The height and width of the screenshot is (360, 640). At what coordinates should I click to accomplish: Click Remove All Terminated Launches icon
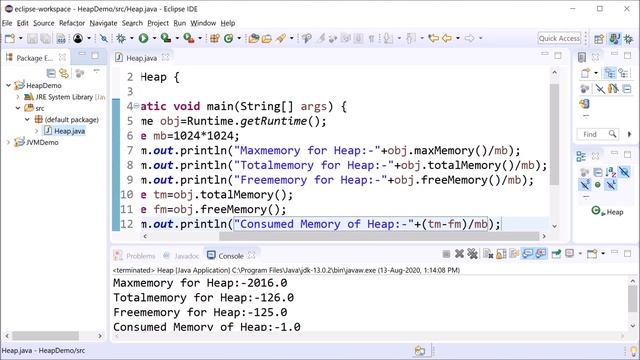tap(472, 254)
